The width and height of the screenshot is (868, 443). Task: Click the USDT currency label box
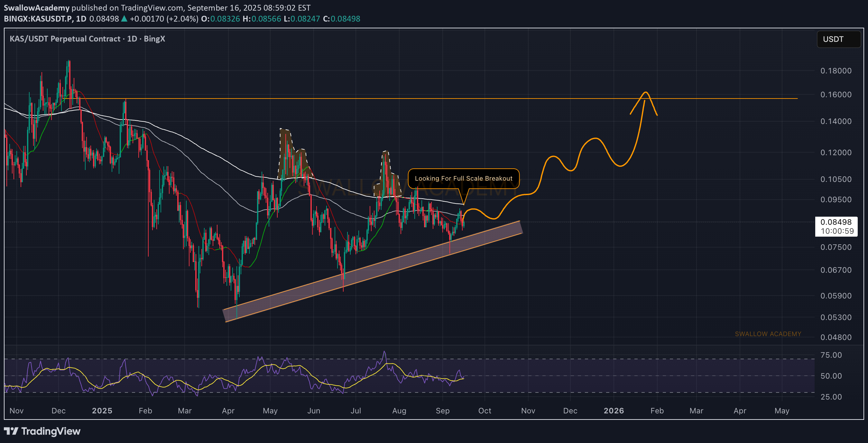click(x=838, y=39)
